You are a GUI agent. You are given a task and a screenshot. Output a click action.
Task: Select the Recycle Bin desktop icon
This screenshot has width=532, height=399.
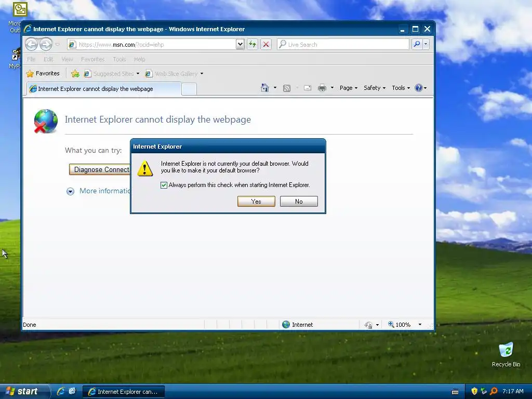pyautogui.click(x=506, y=354)
